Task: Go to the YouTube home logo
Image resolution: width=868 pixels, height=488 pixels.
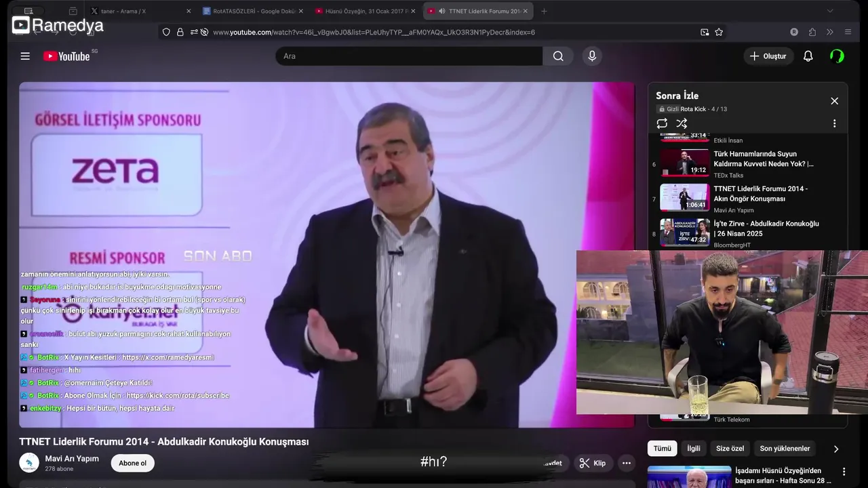Action: tap(66, 56)
